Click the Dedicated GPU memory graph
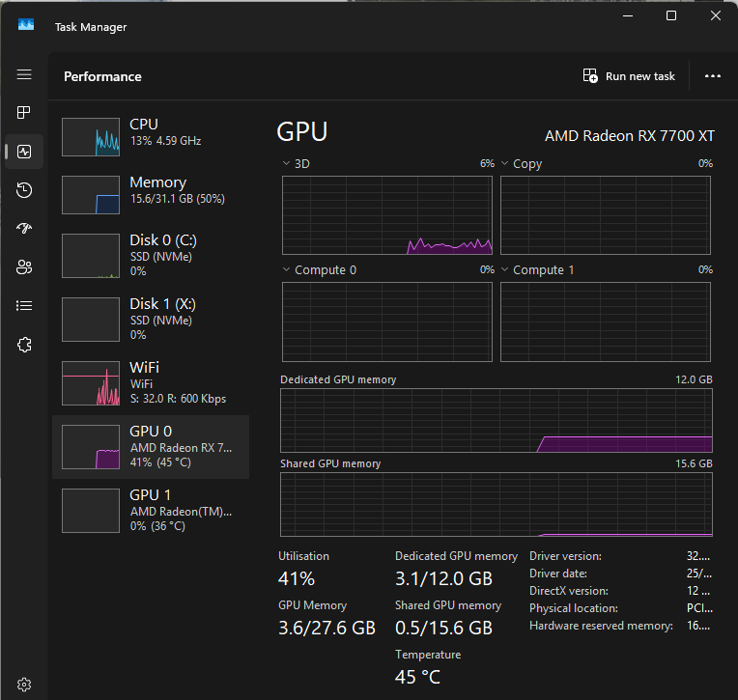Viewport: 738px width, 700px height. (x=497, y=421)
